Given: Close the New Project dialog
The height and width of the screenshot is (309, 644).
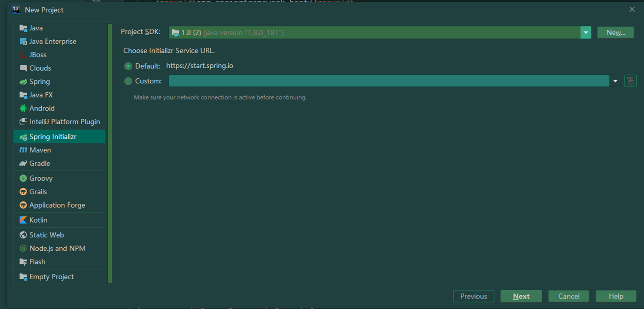Looking at the screenshot, I should coord(632,10).
